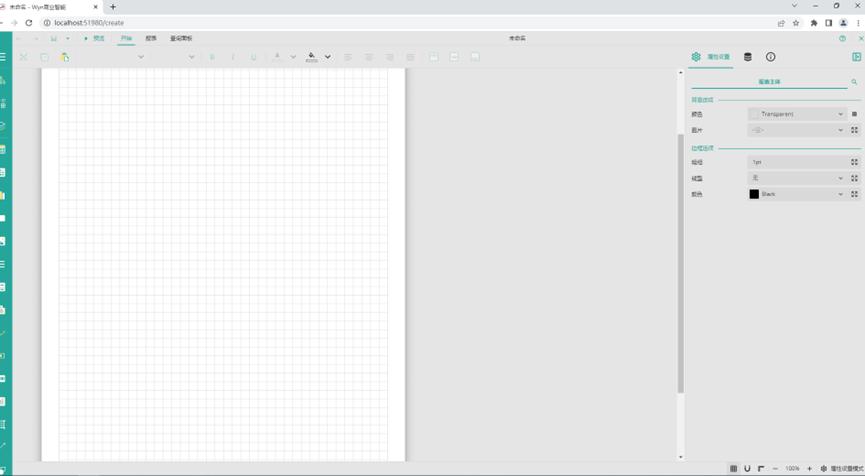Switch properties mode in status bar
The height and width of the screenshot is (476, 865).
click(x=842, y=468)
